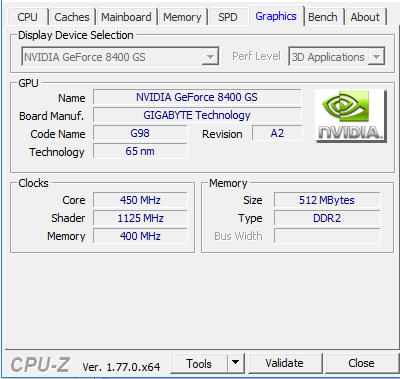
Task: Click the Memory Size value field
Action: coord(327,200)
